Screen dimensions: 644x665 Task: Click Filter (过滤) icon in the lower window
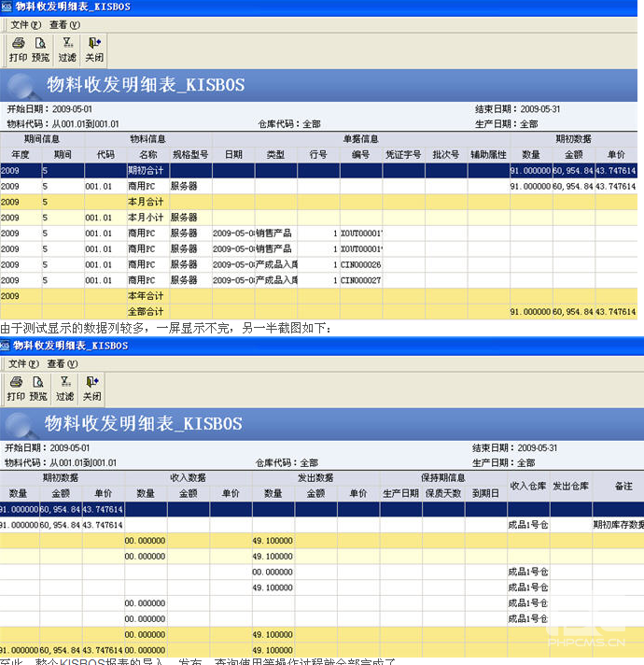[x=67, y=388]
